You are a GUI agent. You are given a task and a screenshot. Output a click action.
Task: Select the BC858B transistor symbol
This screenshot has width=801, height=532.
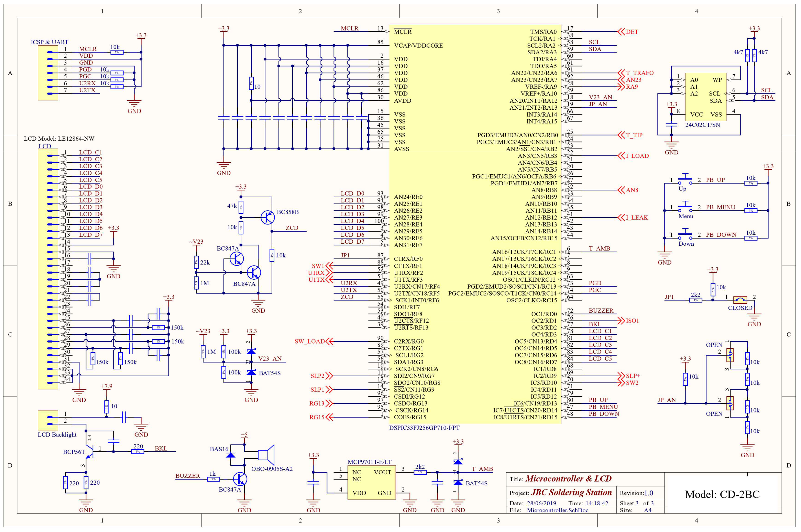[268, 217]
